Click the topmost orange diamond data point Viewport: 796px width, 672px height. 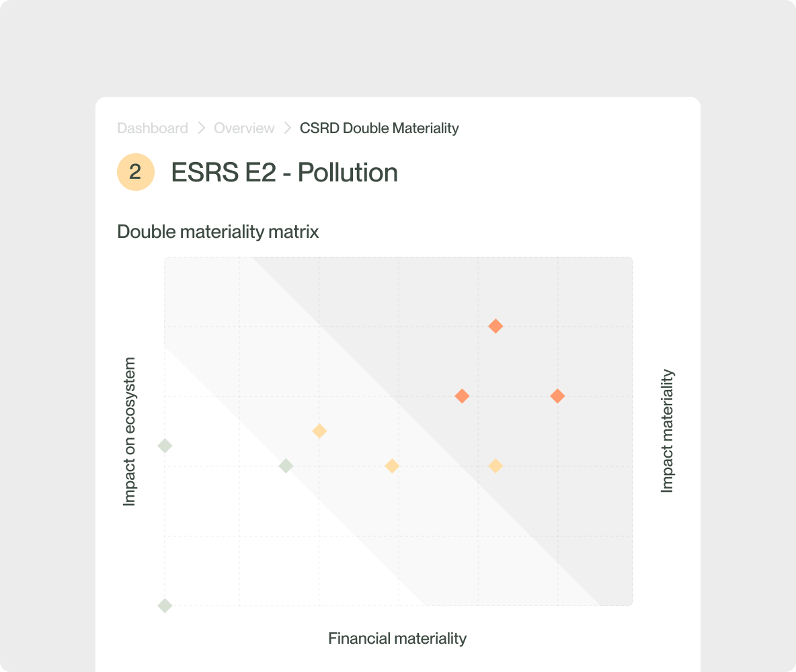click(x=495, y=327)
